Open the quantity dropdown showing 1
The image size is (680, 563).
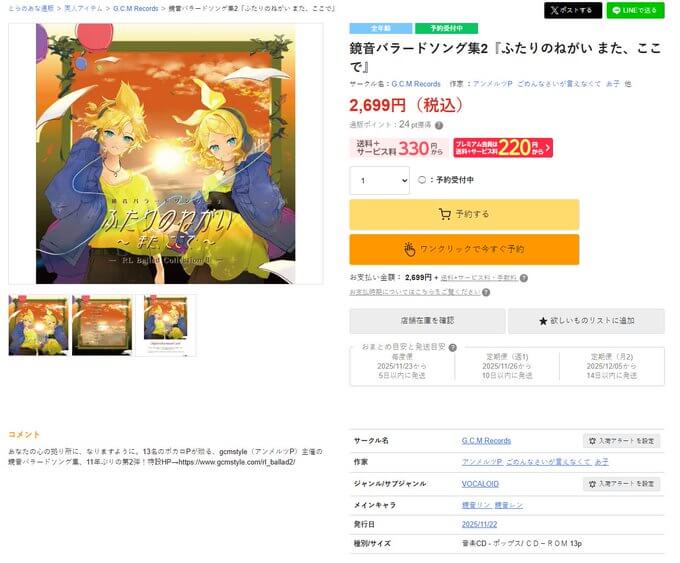[x=379, y=180]
